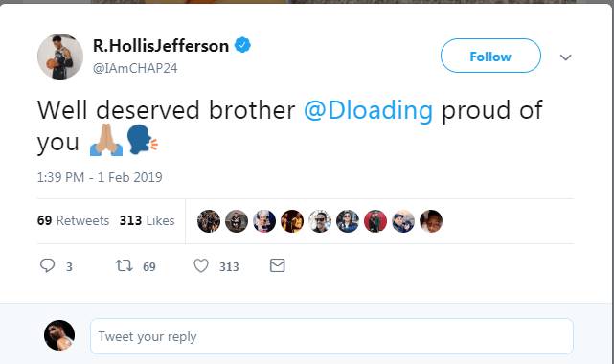Open direct message envelope icon
This screenshot has width=614, height=364.
[277, 265]
